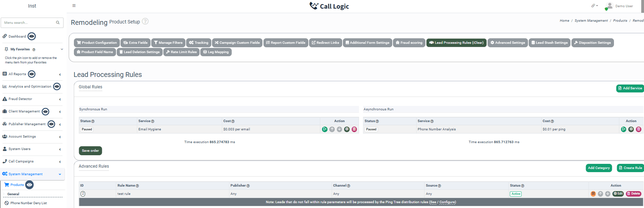The image size is (644, 208).
Task: Open the Campaign Custom Fields tab
Action: tap(237, 43)
